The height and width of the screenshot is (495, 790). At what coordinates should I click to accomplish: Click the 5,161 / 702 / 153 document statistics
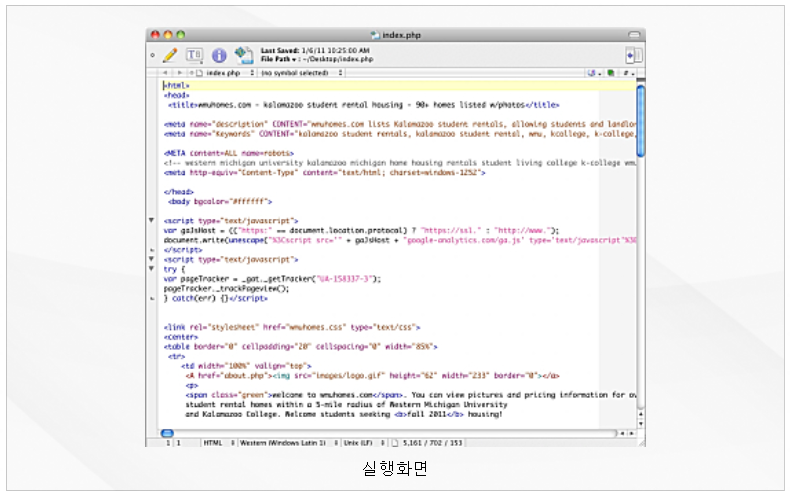(x=432, y=443)
